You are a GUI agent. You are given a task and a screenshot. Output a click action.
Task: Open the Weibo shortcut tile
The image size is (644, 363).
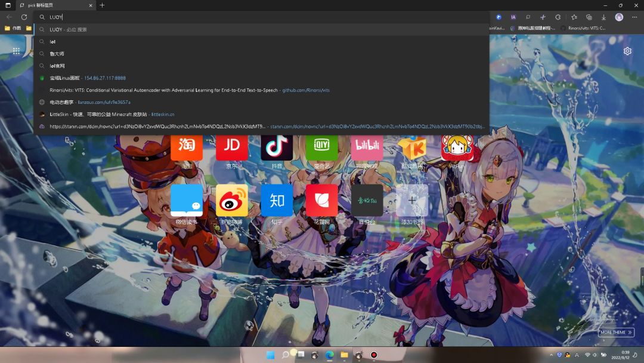231,200
